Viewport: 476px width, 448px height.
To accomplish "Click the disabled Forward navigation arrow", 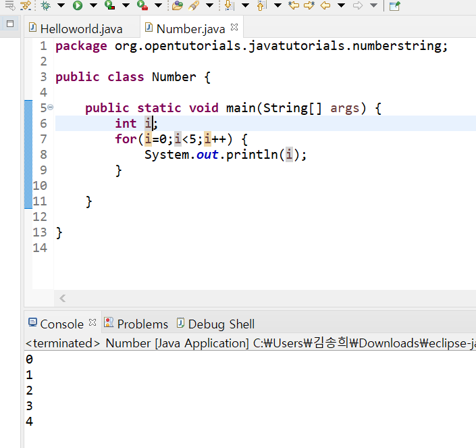I will tap(358, 5).
